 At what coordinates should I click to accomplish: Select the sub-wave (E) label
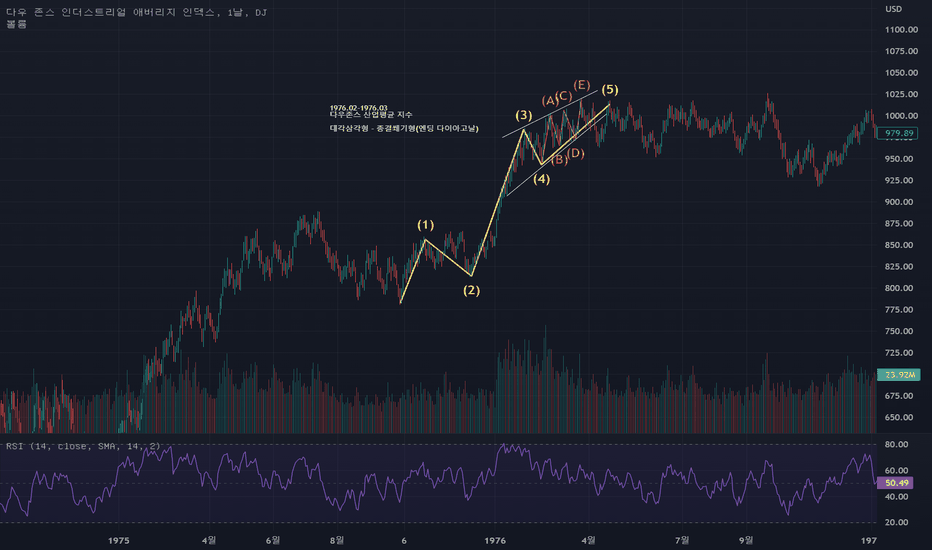point(581,85)
